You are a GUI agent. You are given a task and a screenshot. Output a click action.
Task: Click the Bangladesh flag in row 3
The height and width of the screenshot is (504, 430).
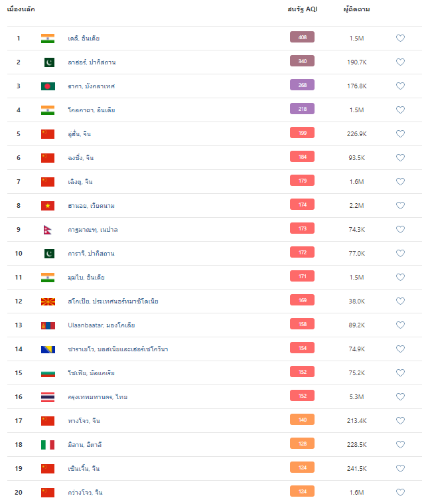48,86
